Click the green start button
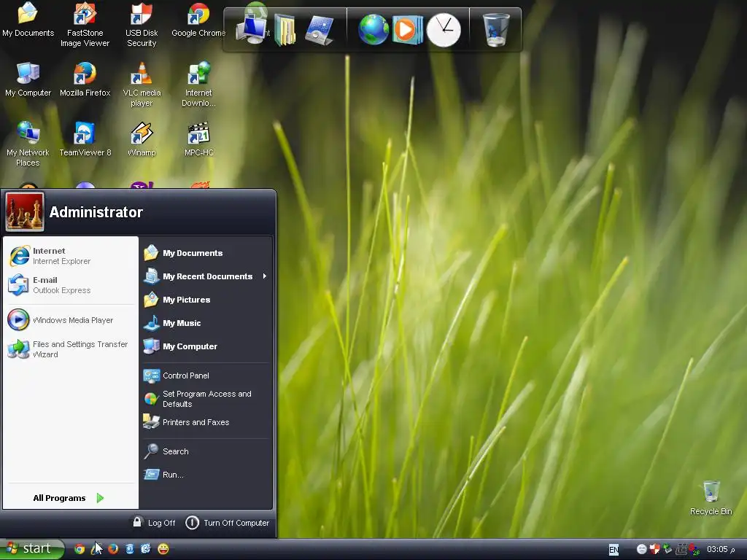Screen dimensions: 747x560 click(31, 548)
